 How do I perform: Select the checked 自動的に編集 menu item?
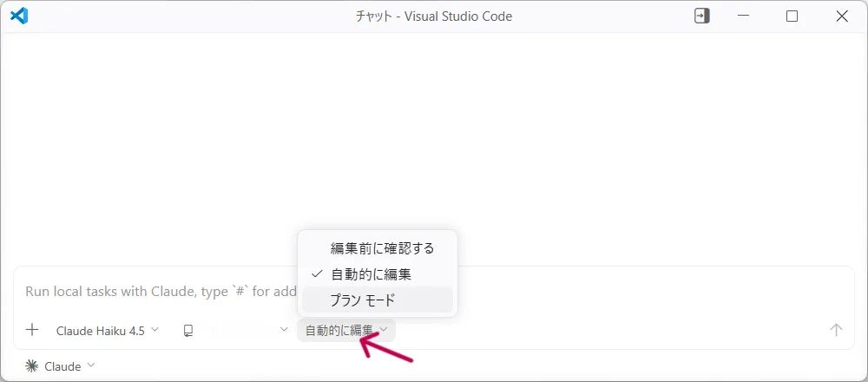378,274
